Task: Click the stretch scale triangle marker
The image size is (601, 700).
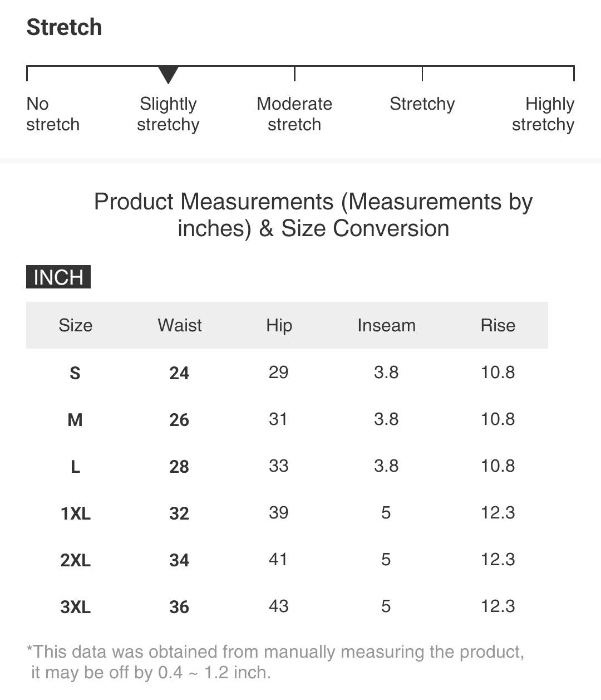Action: 168,74
